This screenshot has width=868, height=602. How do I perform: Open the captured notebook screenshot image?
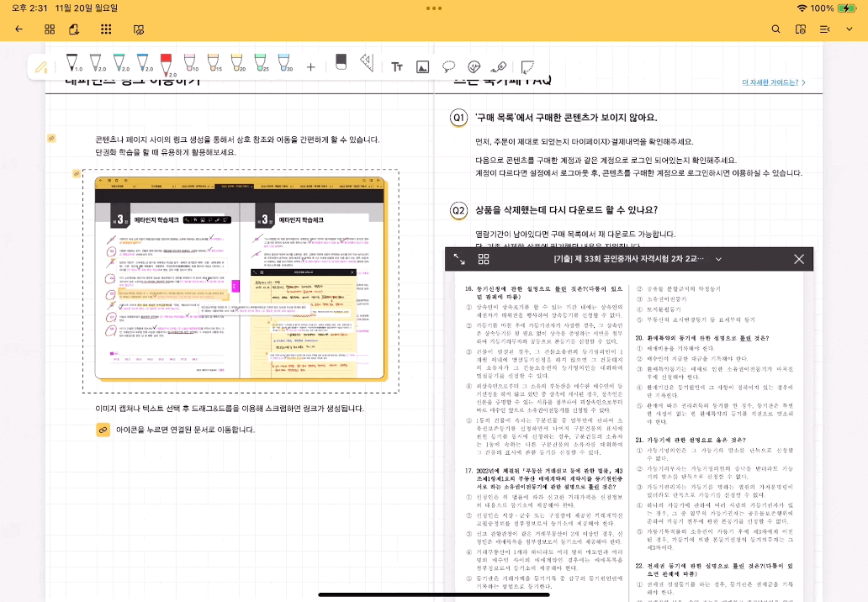241,278
